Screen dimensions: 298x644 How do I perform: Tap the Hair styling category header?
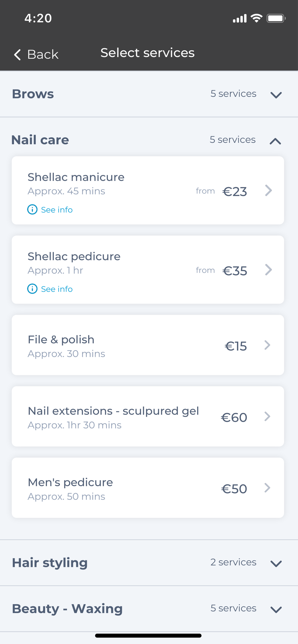[x=149, y=563]
